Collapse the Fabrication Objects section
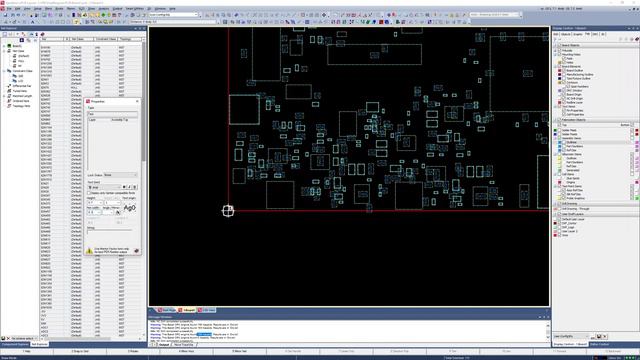Screen dimensions: 640x360 [555, 120]
